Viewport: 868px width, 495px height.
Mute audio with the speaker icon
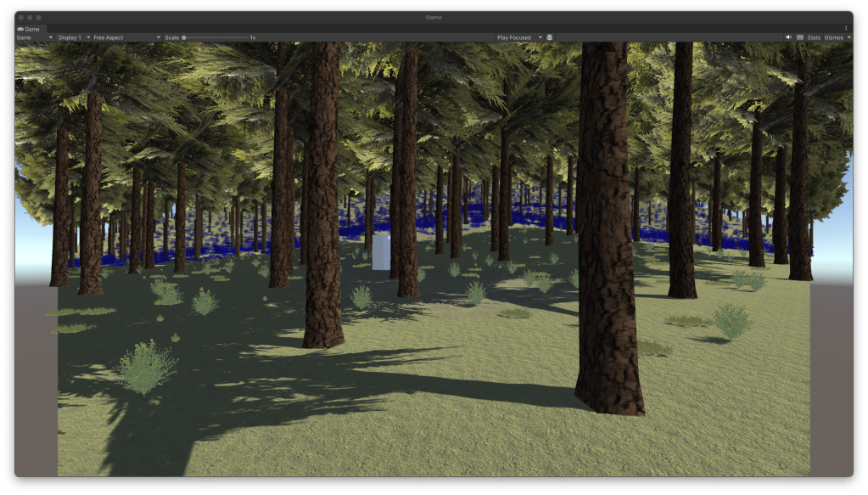pos(789,37)
